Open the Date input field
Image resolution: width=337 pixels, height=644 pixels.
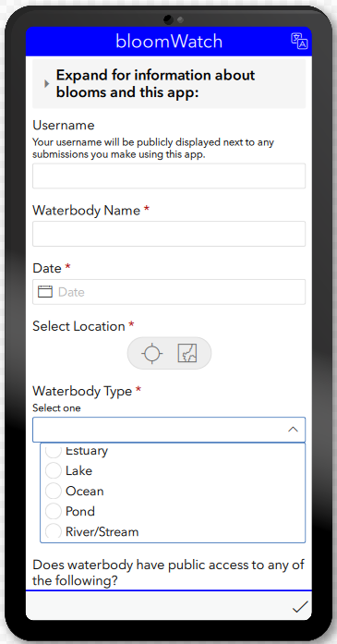169,292
